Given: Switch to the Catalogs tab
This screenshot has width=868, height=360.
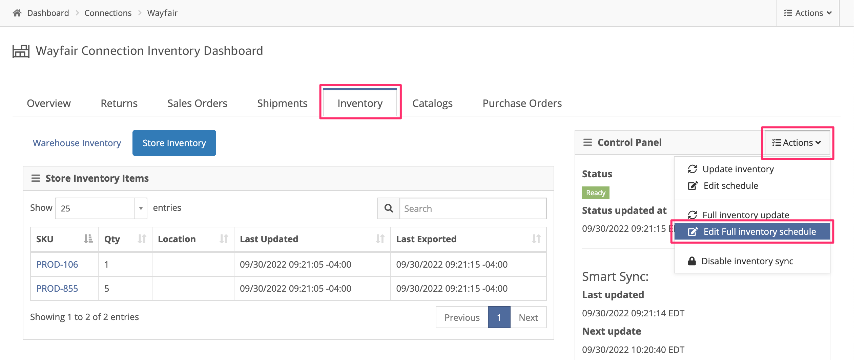Looking at the screenshot, I should 432,103.
